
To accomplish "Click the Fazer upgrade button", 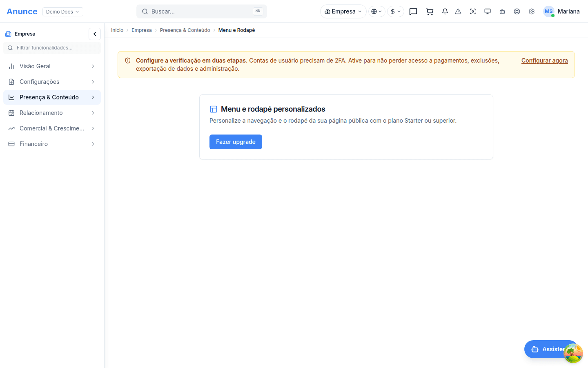I will (236, 142).
